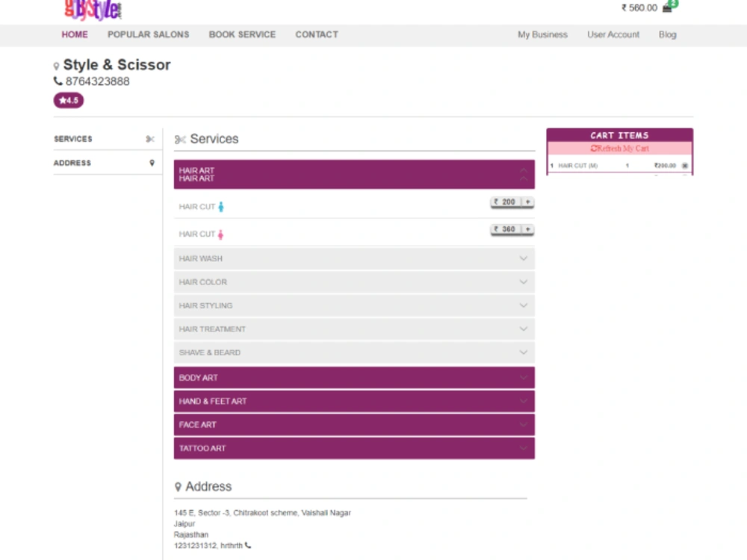The height and width of the screenshot is (560, 747).
Task: Expand the HAIR WASH section
Action: (354, 258)
